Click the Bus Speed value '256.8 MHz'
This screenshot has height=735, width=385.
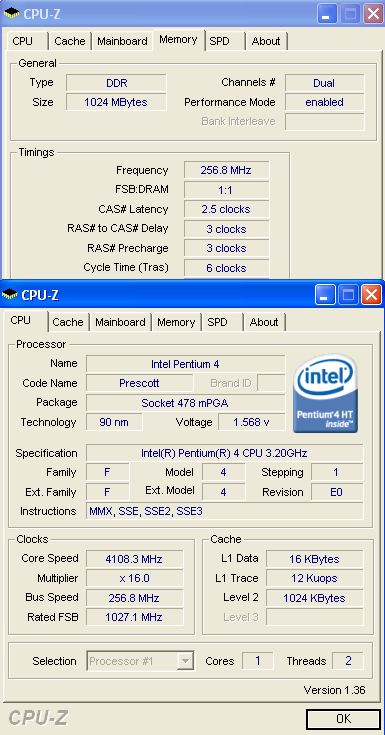135,598
